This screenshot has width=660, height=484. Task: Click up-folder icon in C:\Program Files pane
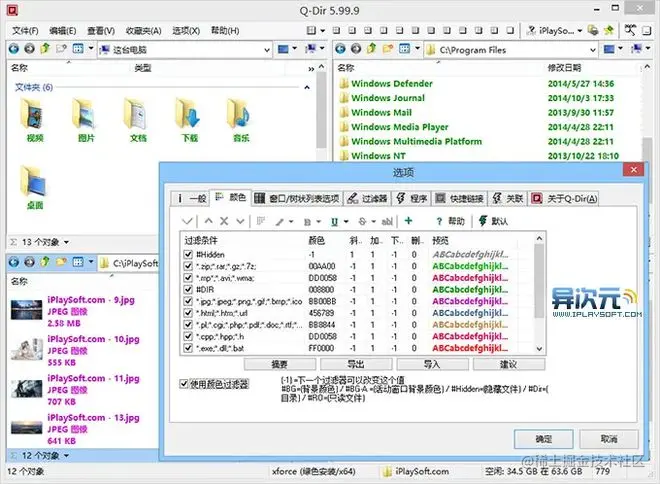371,49
